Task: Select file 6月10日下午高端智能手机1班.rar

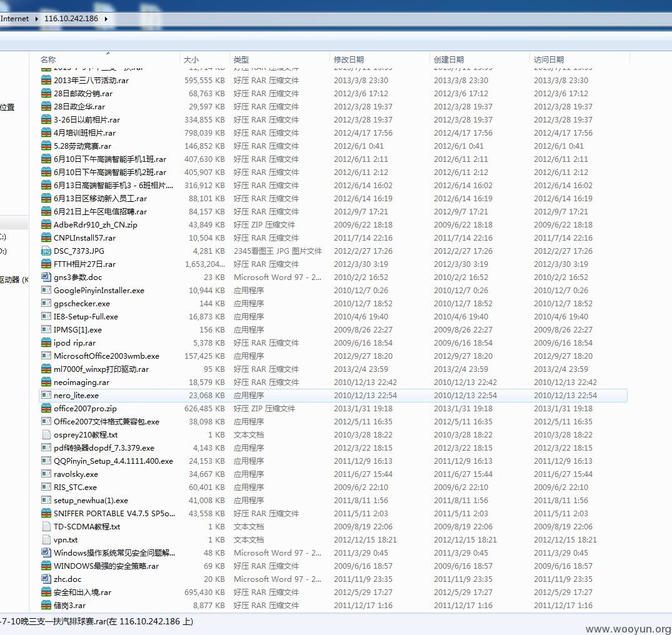Action: (110, 159)
